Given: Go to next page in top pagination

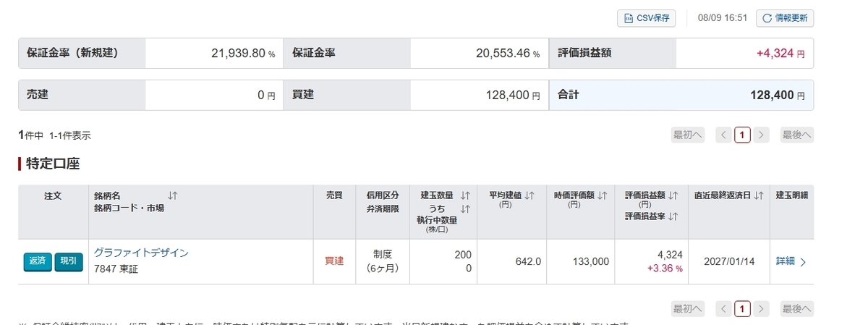Looking at the screenshot, I should (760, 135).
